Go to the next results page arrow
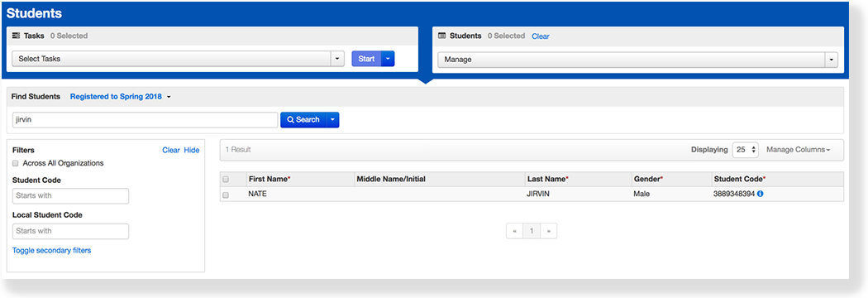The height and width of the screenshot is (298, 868). 549,231
